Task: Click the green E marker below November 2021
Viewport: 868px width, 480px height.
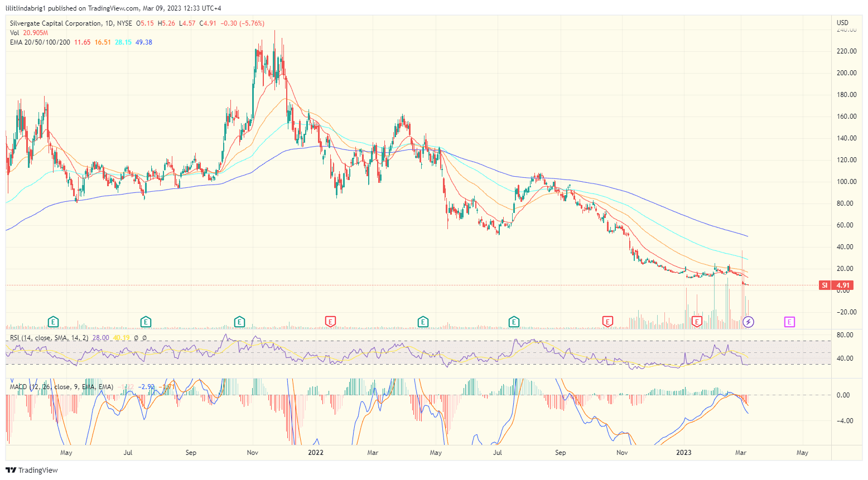Action: click(239, 322)
